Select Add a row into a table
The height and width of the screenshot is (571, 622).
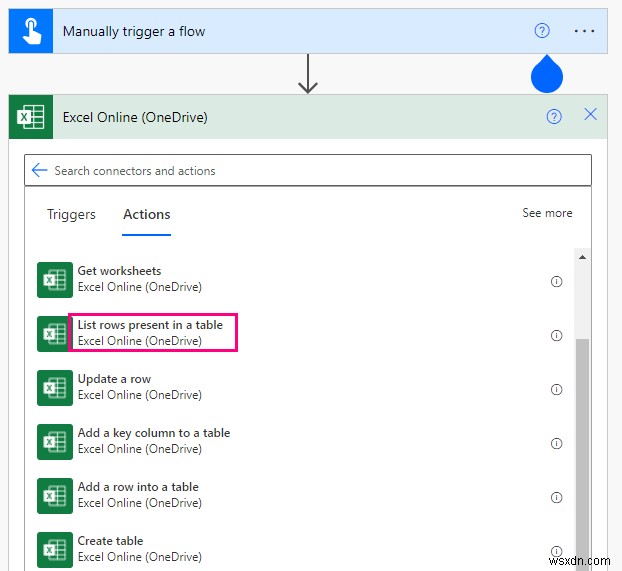pyautogui.click(x=140, y=495)
